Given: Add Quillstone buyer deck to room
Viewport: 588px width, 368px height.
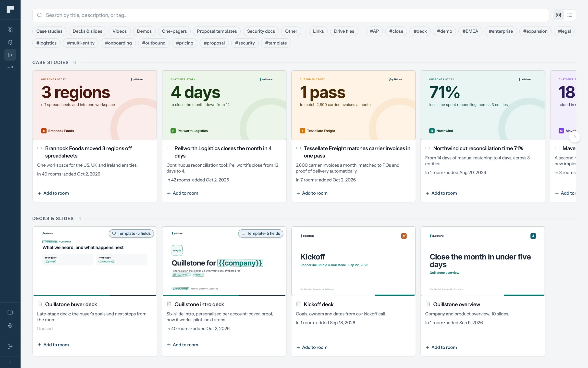Looking at the screenshot, I should 53,345.
